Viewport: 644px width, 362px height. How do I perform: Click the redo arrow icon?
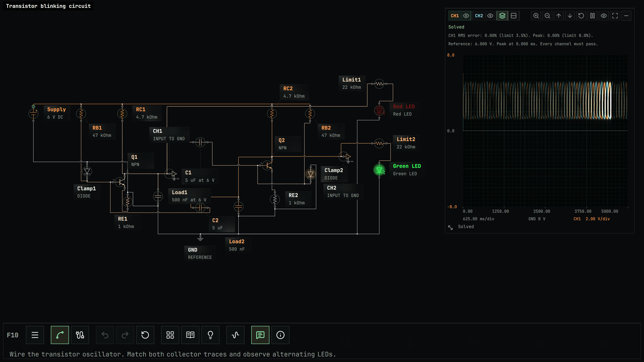click(x=125, y=335)
